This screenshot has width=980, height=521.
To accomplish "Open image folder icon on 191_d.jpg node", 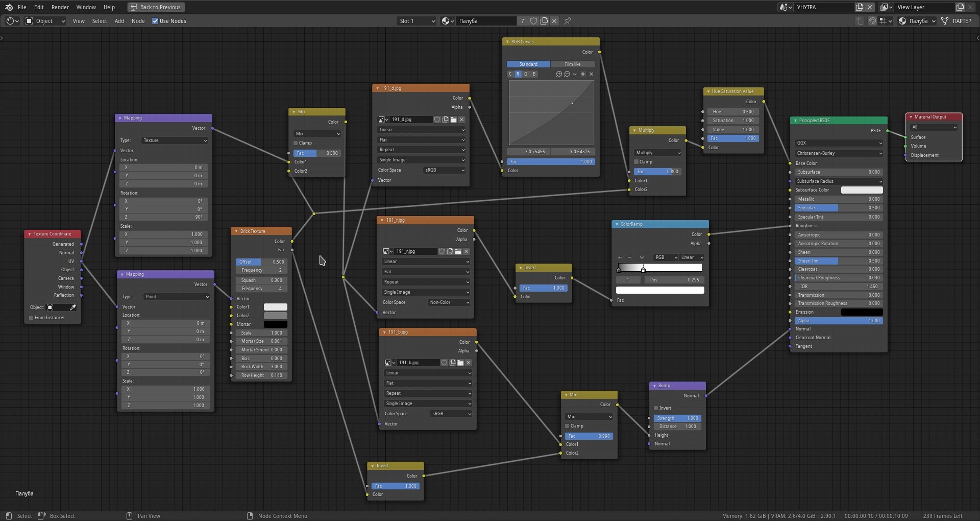I will pos(453,120).
